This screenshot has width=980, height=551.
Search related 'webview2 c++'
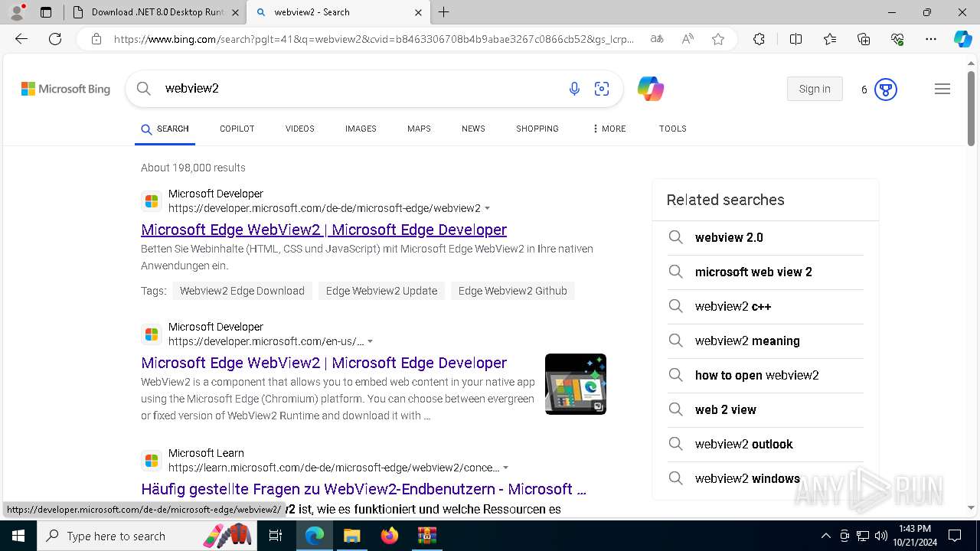[x=766, y=307]
